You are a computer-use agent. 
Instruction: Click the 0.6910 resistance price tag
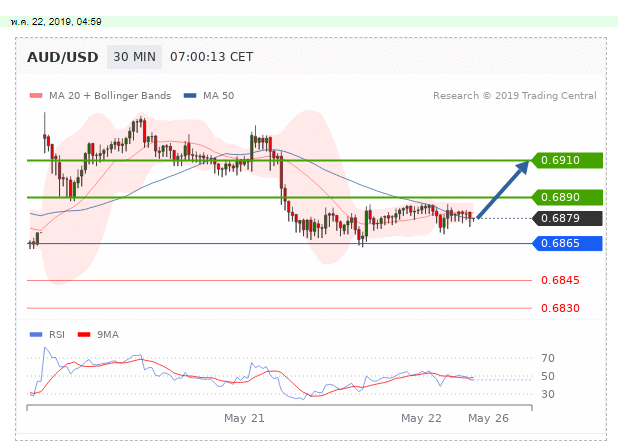pyautogui.click(x=567, y=160)
